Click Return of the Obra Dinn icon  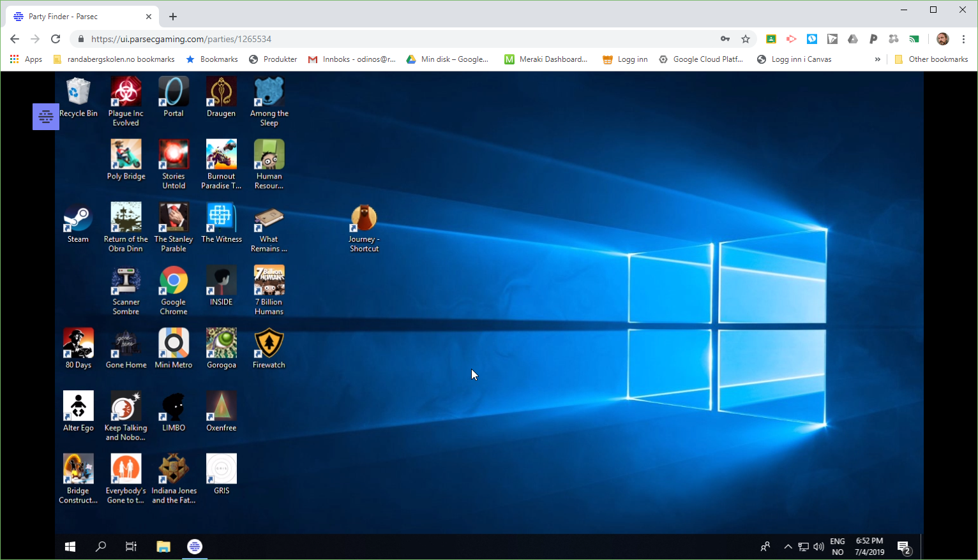(126, 227)
